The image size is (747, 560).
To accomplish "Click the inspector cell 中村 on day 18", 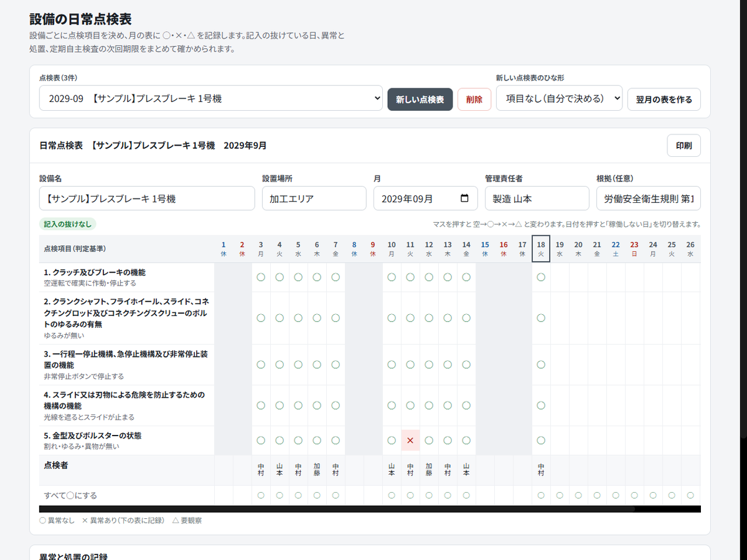I will coord(541,470).
